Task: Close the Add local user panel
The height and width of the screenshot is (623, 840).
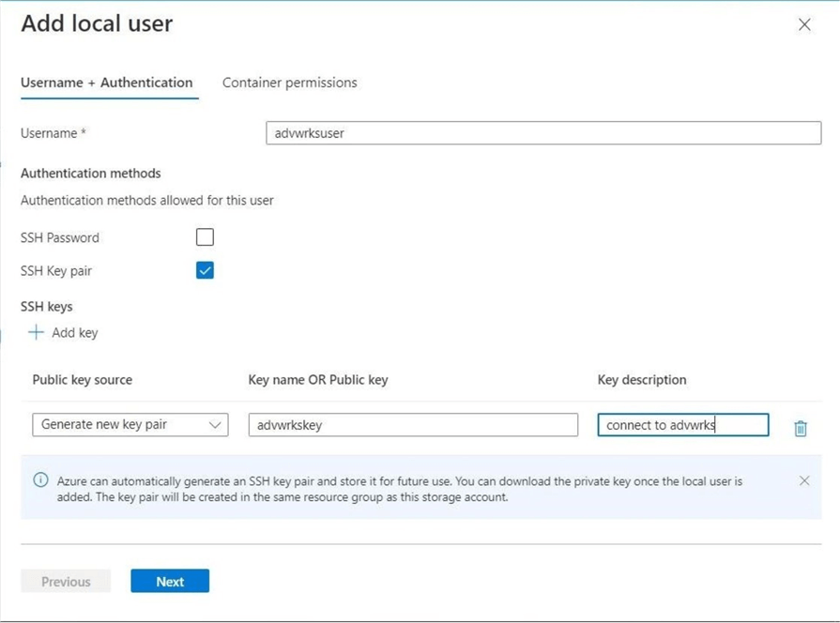Action: (804, 25)
